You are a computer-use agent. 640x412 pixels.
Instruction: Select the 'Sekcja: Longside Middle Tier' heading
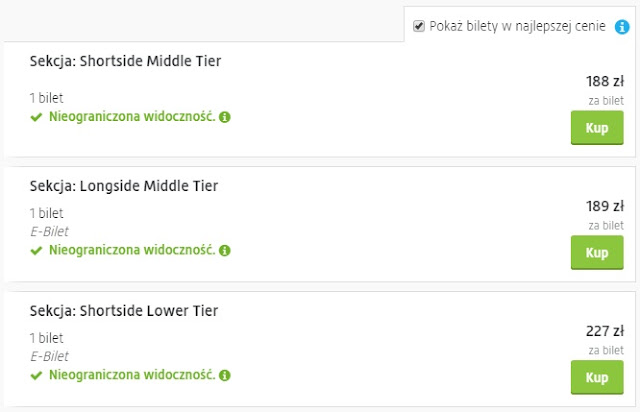point(123,186)
